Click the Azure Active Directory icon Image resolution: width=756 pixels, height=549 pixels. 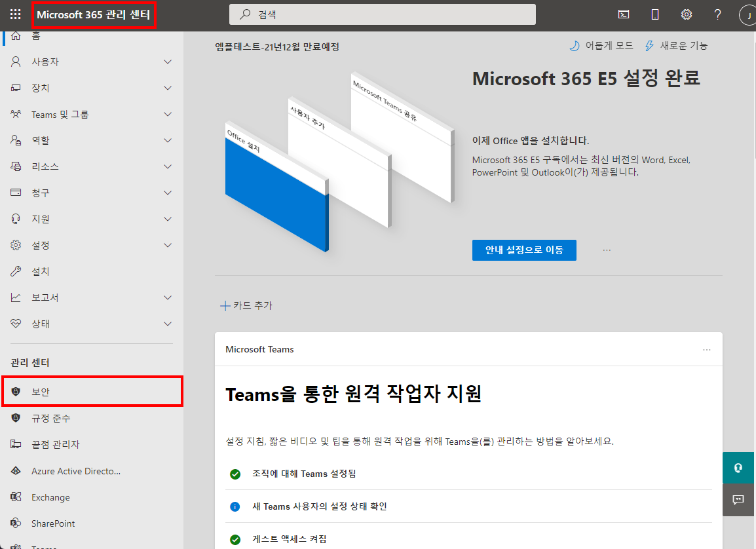tap(16, 470)
